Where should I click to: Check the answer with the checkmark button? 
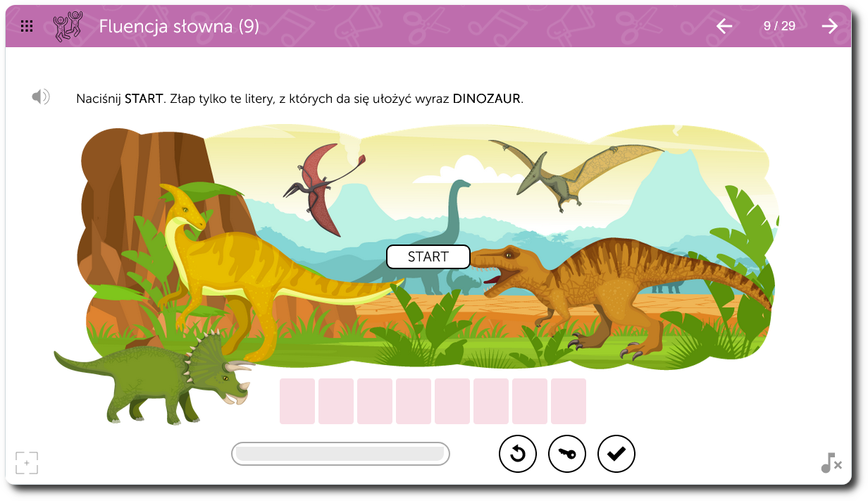(x=616, y=454)
